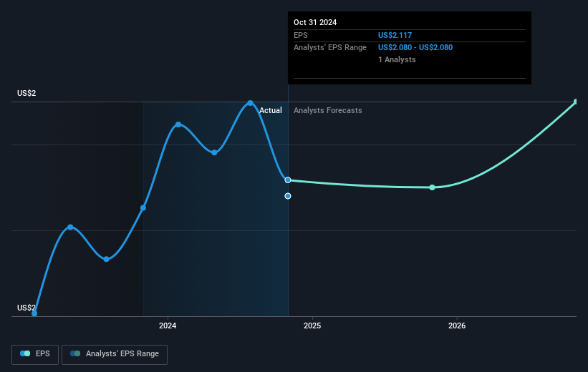The image size is (588, 372).
Task: Click the EPS legend color swatch
Action: click(25, 353)
